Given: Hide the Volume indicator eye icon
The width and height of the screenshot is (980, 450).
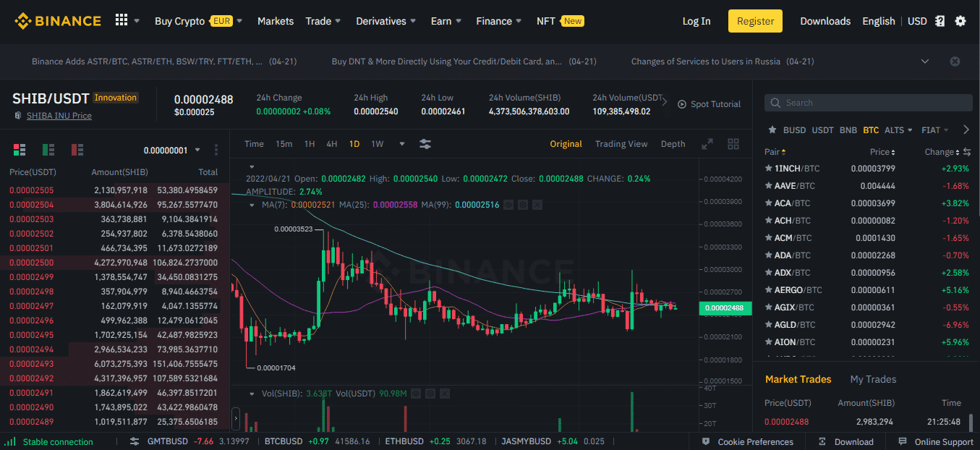Looking at the screenshot, I should [x=416, y=394].
